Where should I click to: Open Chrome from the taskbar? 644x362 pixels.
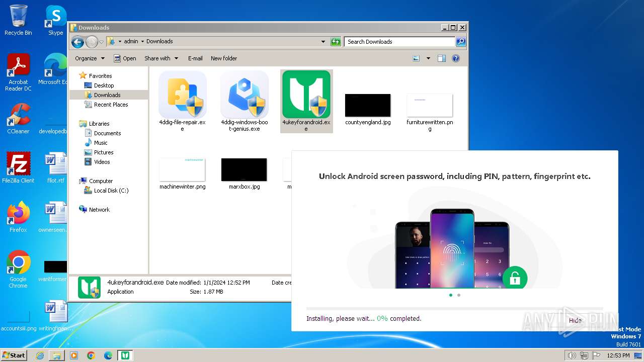[x=91, y=355]
